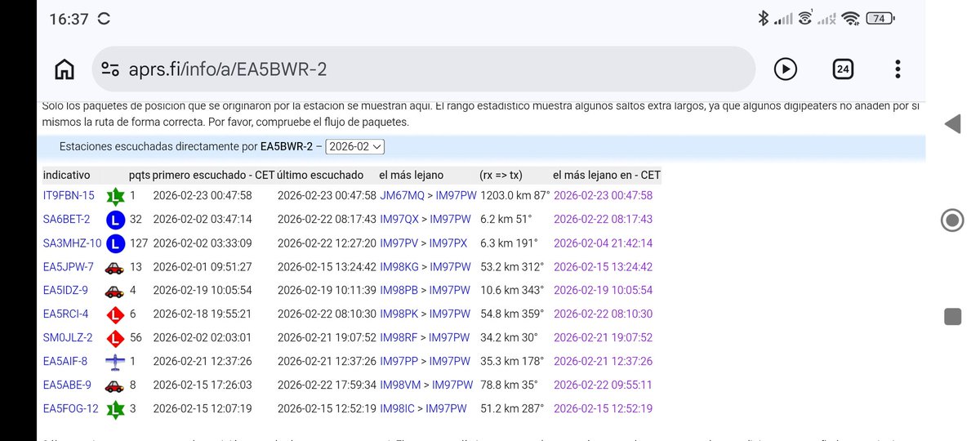The height and width of the screenshot is (441, 980).
Task: Open locator link IM98KG
Action: pos(399,267)
